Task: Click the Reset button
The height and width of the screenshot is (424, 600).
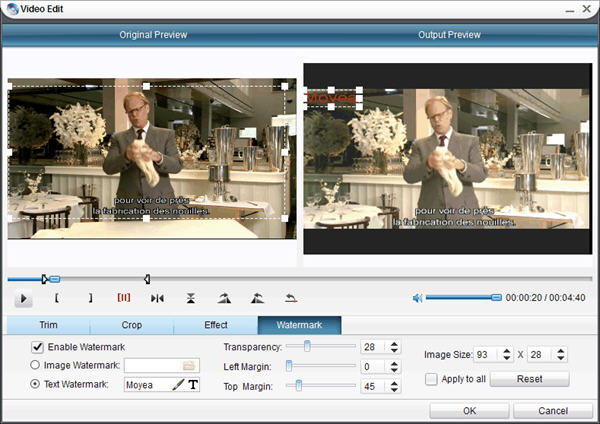Action: [x=530, y=379]
